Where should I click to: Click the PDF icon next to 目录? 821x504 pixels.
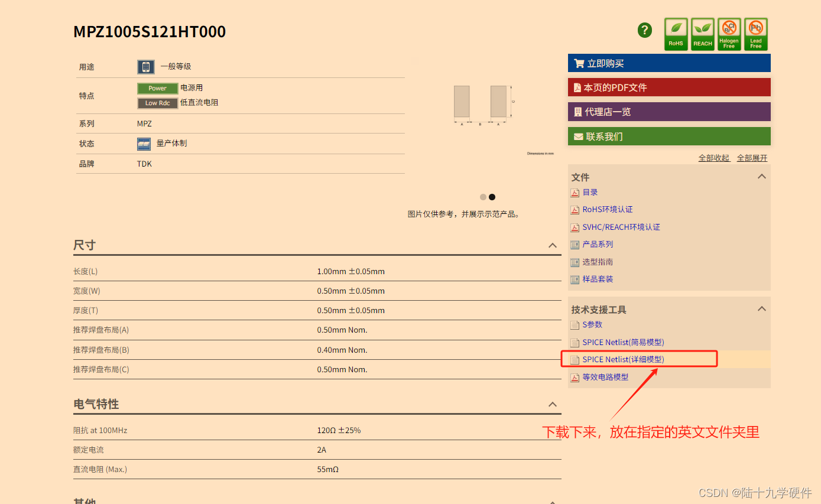[575, 193]
